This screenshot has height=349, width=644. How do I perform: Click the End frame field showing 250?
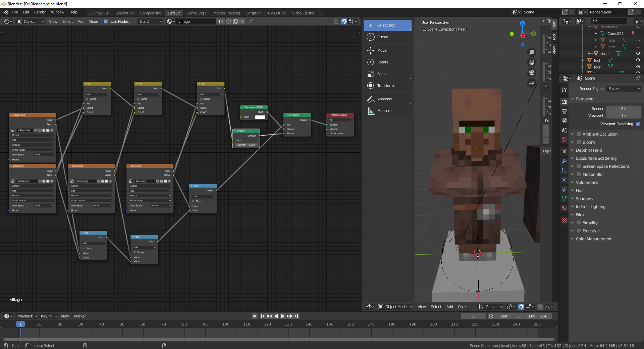tap(538, 316)
